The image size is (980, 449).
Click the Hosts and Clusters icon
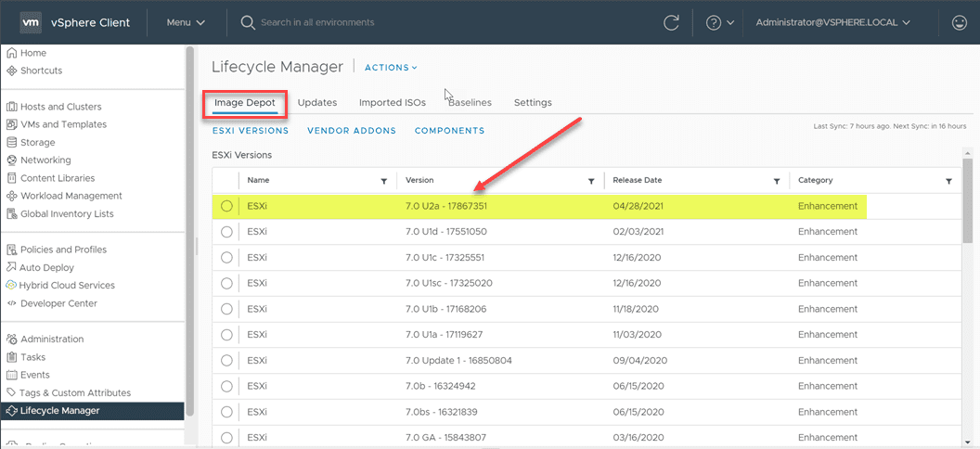(11, 107)
